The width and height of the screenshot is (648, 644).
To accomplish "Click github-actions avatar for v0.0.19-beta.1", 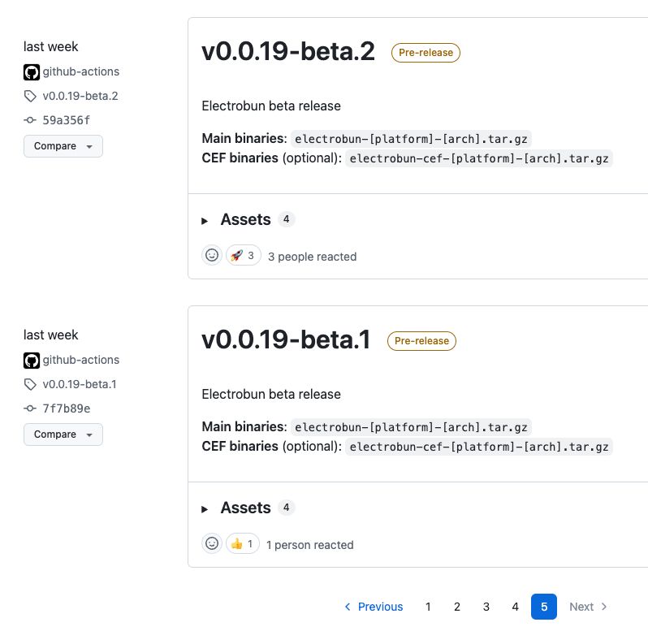I will click(x=32, y=361).
